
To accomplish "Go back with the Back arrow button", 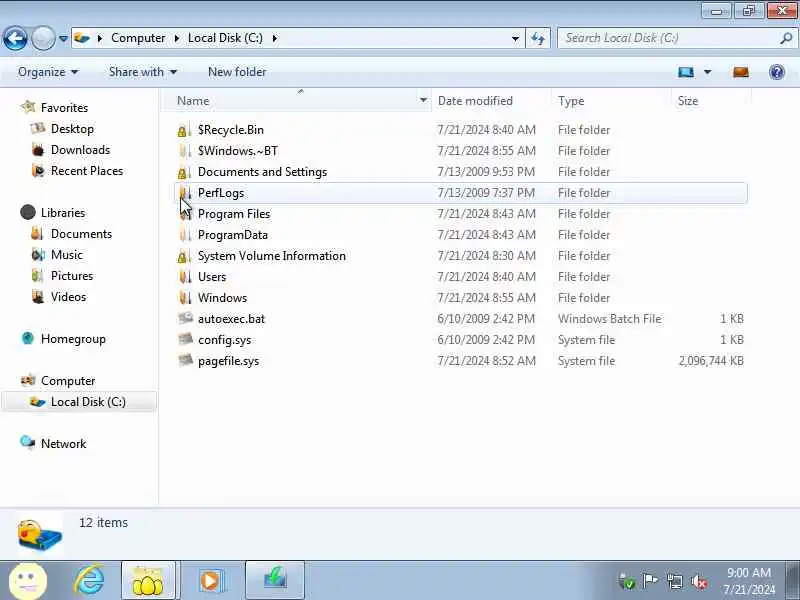I will (x=15, y=38).
